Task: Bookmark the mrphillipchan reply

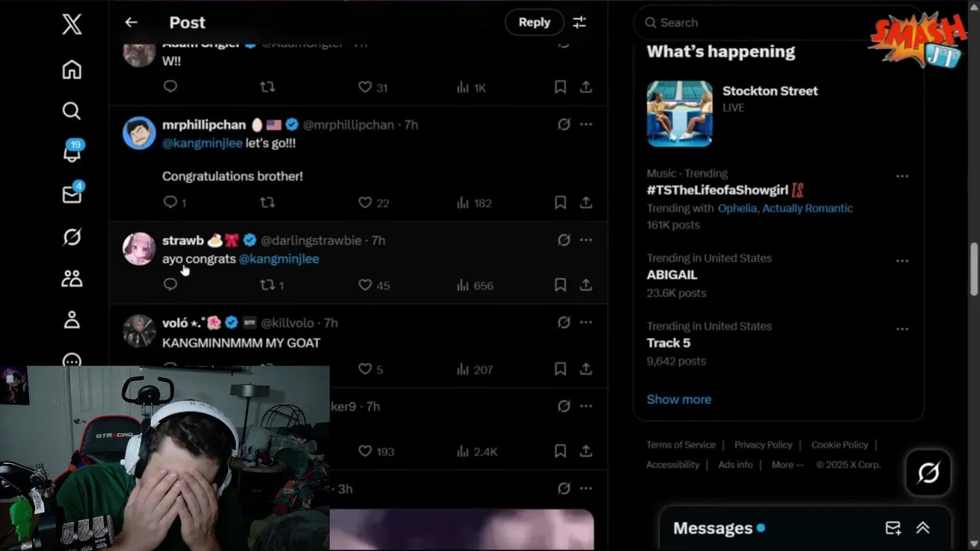Action: (560, 203)
